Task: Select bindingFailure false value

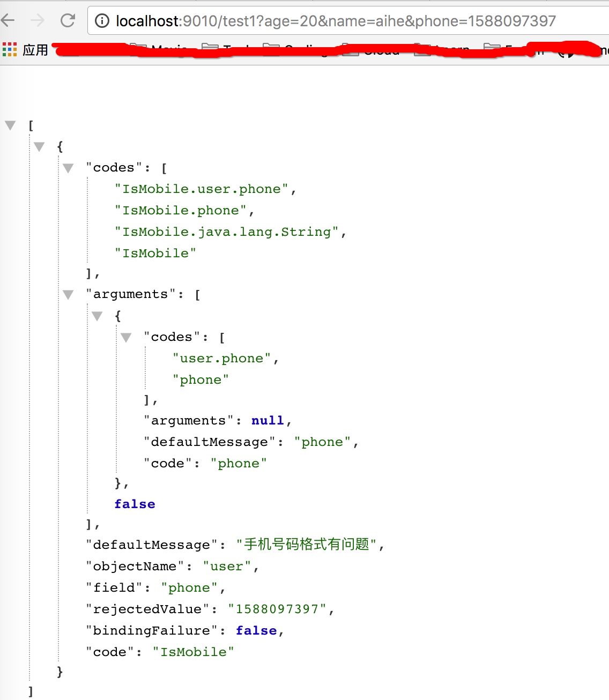Action: (x=256, y=631)
